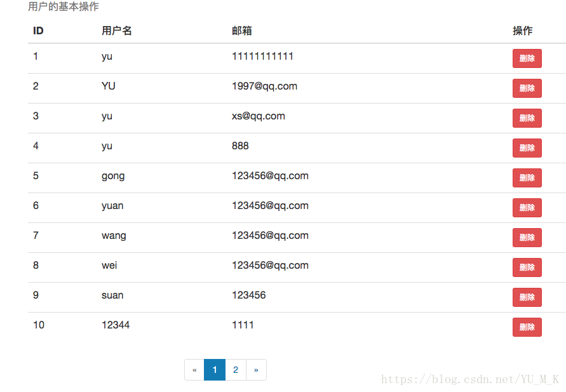Screen dimensions: 566x392
Task: Delete user yuan
Action: (x=527, y=208)
